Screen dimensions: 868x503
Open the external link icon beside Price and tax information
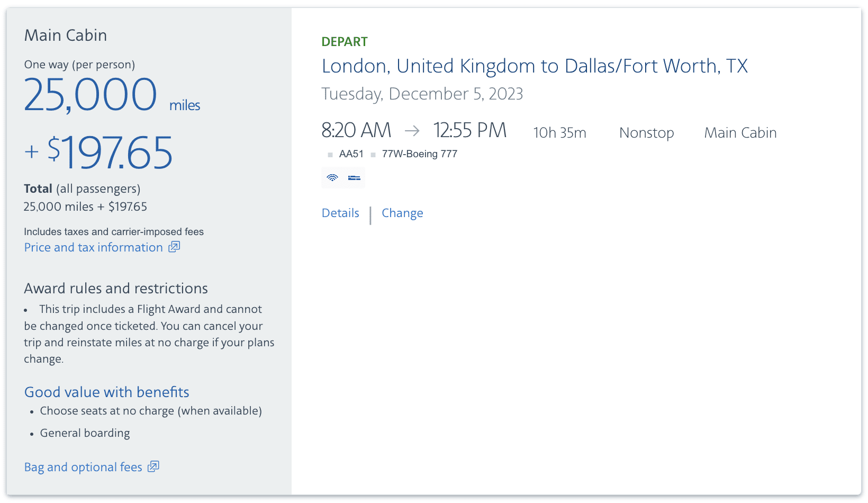174,247
